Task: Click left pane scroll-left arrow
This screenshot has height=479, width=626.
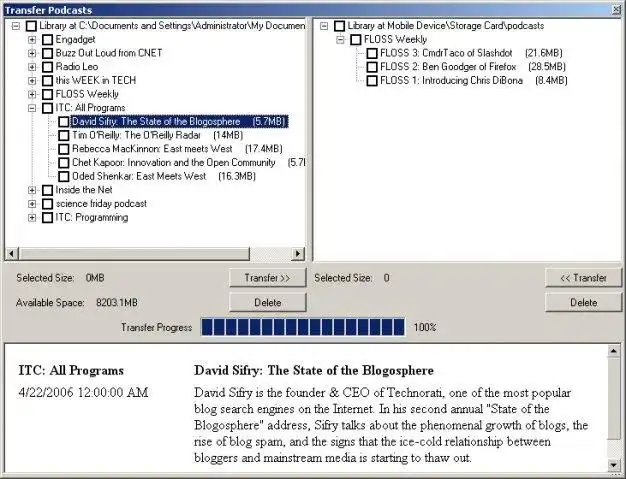Action: point(12,253)
